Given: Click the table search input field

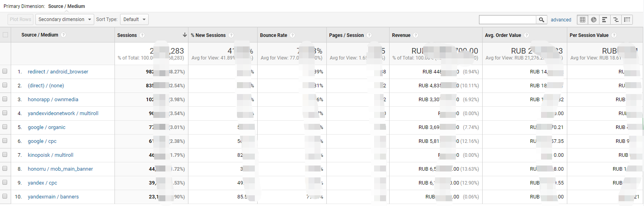Looking at the screenshot, I should point(507,19).
